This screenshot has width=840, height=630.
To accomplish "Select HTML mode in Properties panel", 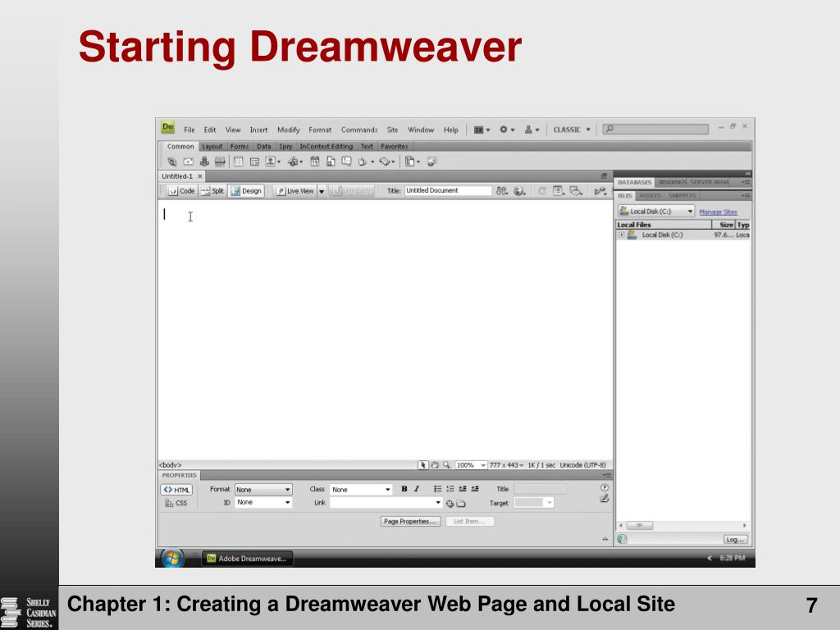I will coord(176,490).
